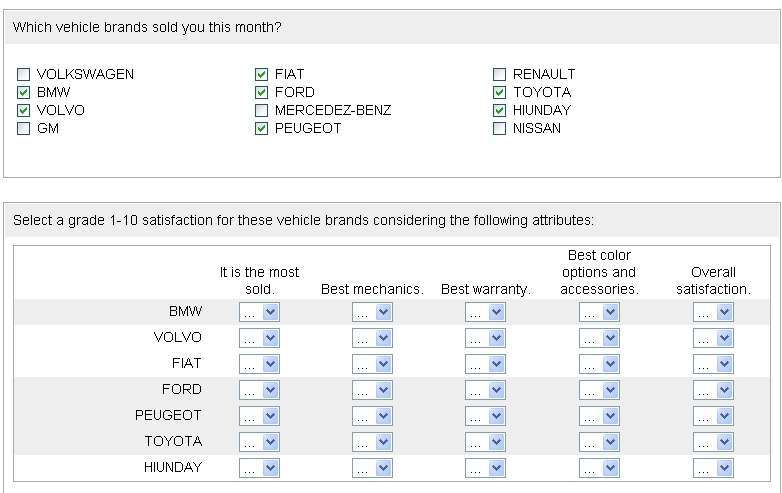
Task: Select the RENAULT checkbox
Action: (500, 74)
